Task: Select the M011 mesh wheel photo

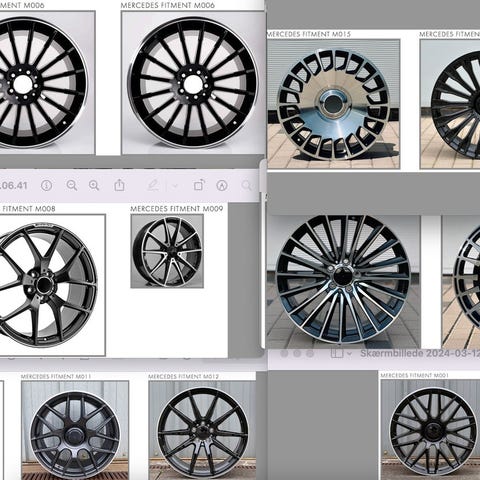Action: click(75, 430)
